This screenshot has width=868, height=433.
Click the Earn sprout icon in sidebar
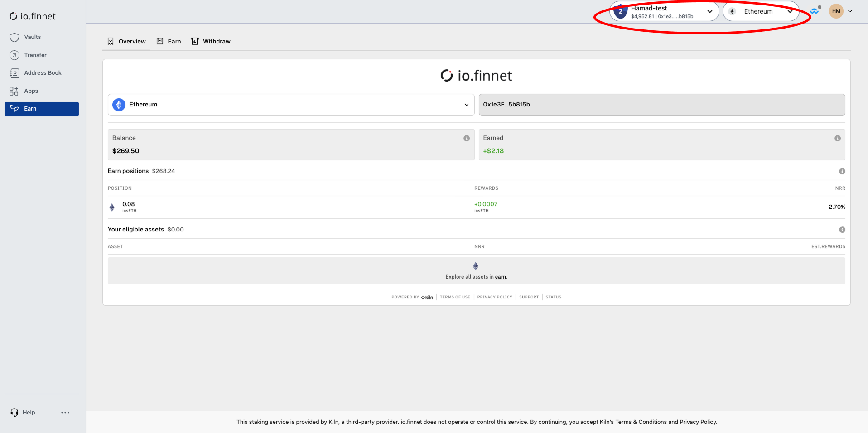14,109
